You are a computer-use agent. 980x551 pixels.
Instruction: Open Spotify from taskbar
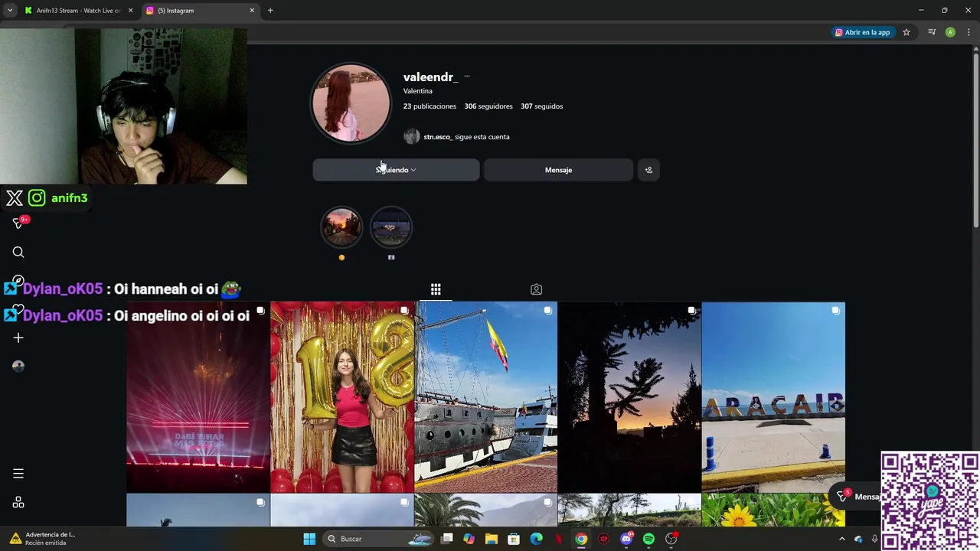(x=648, y=539)
